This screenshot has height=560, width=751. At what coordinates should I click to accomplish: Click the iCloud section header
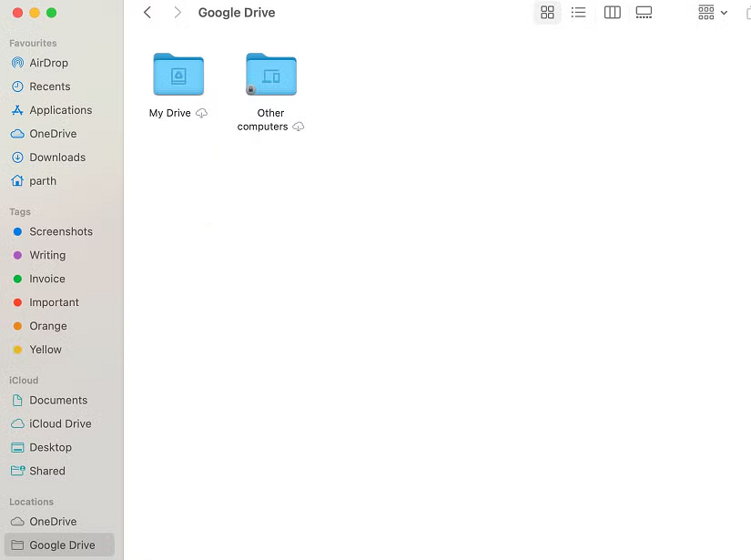click(x=24, y=381)
